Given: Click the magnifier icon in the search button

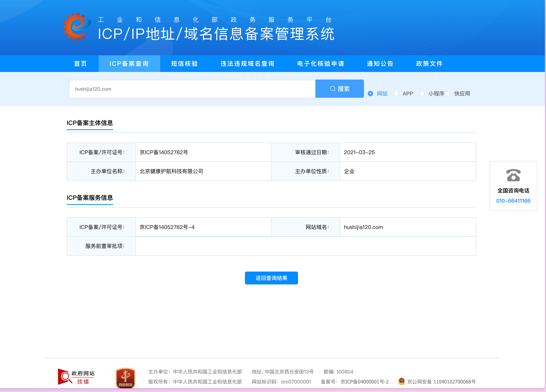Looking at the screenshot, I should pos(333,89).
